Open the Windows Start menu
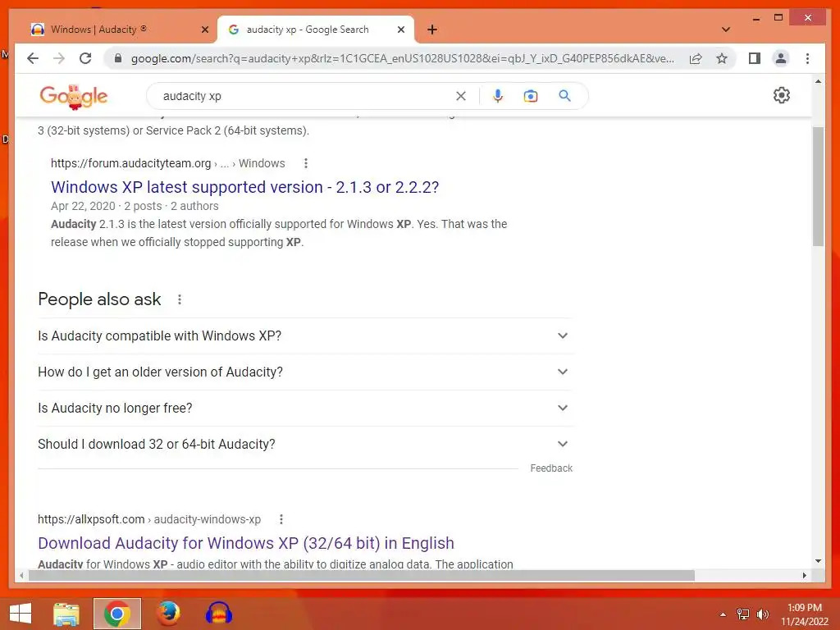840x630 pixels. pyautogui.click(x=21, y=614)
